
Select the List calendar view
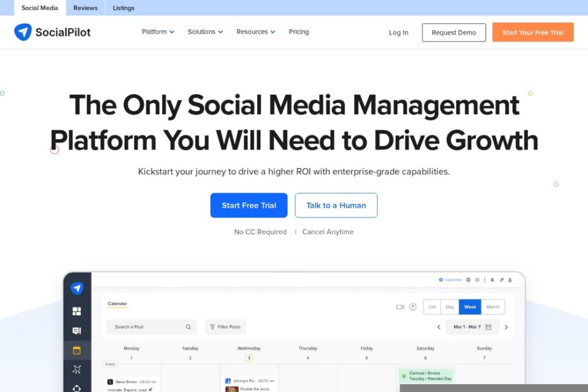[432, 307]
